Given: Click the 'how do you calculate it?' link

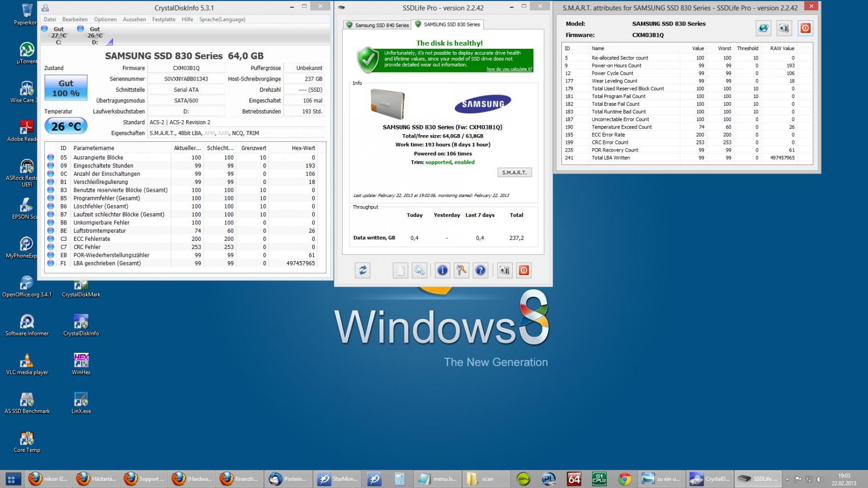Looking at the screenshot, I should [509, 69].
